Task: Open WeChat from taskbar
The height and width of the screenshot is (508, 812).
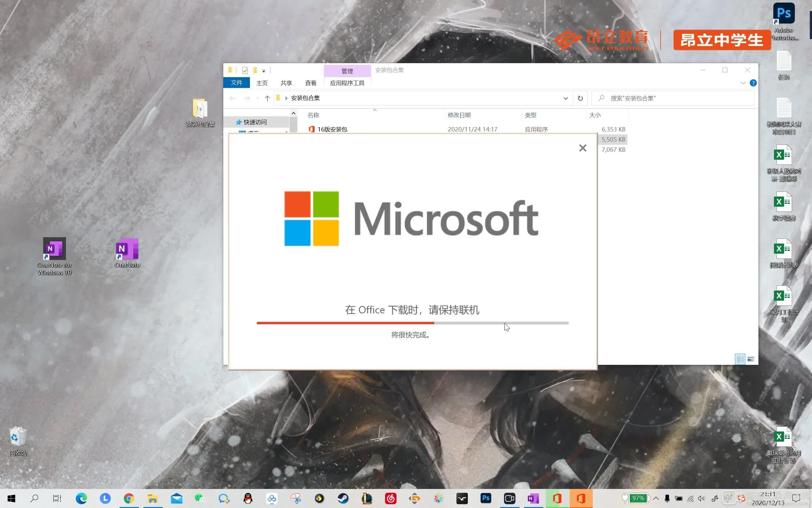Action: coord(200,498)
